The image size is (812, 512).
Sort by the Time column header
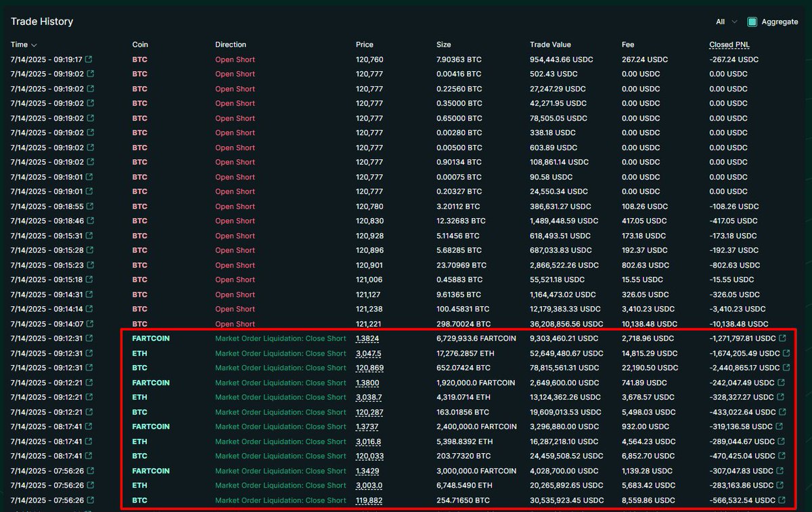pyautogui.click(x=24, y=45)
